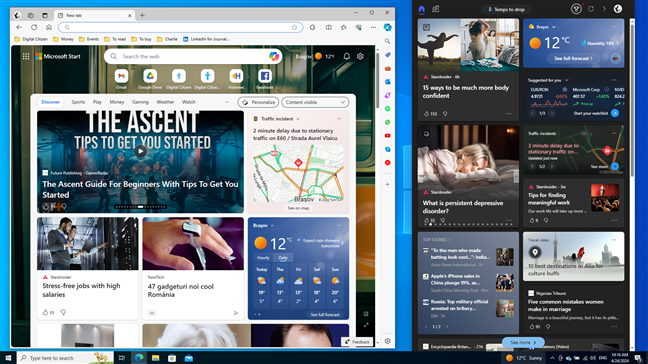Like the Tips for finding meaningful work card
This screenshot has width=648, height=364.
coord(531,220)
